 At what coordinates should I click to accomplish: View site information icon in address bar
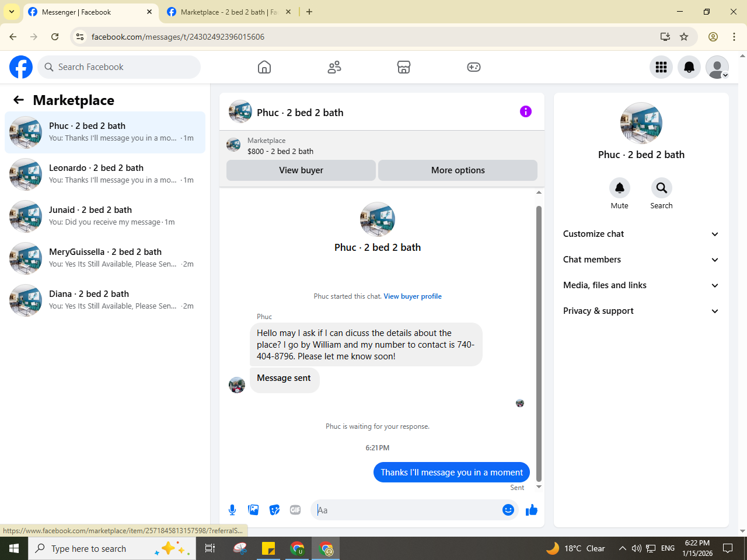tap(81, 37)
